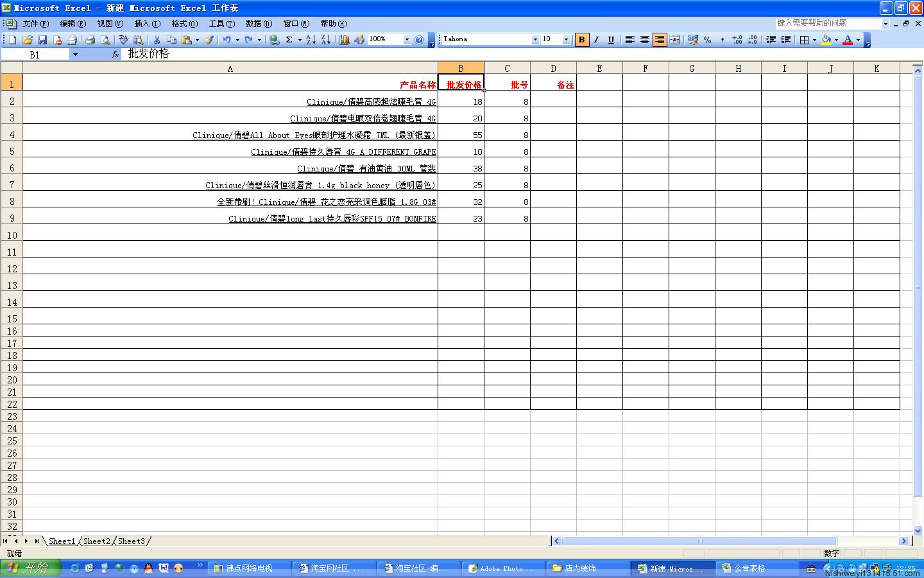Screen dimensions: 924x578
Task: Switch to the 公告表格 taskbar window
Action: 757,568
